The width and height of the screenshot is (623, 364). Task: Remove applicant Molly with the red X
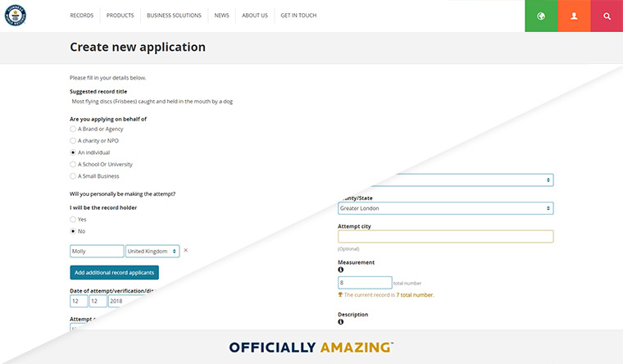point(186,250)
